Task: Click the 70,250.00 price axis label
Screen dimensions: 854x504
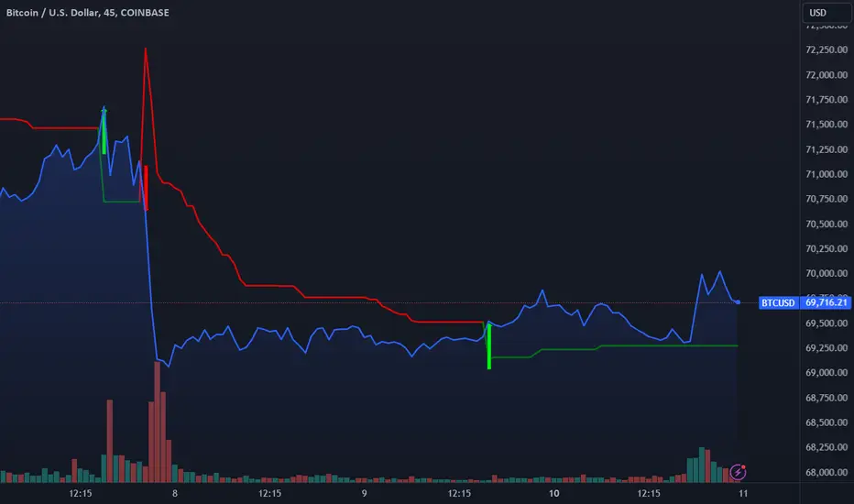Action: click(x=827, y=248)
